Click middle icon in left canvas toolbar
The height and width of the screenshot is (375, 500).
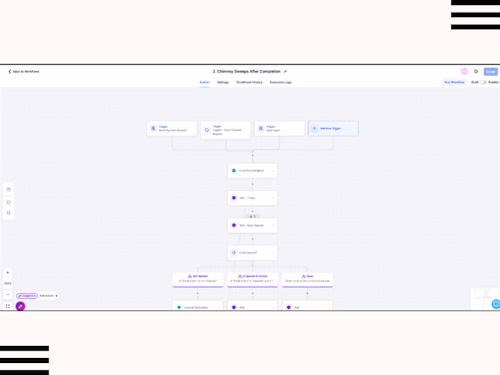coord(8,202)
